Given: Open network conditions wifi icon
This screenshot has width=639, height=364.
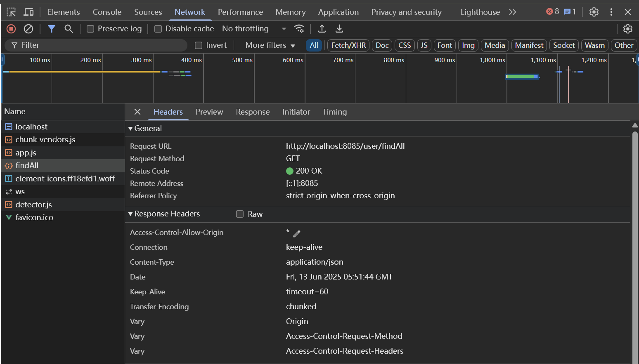Looking at the screenshot, I should tap(299, 29).
